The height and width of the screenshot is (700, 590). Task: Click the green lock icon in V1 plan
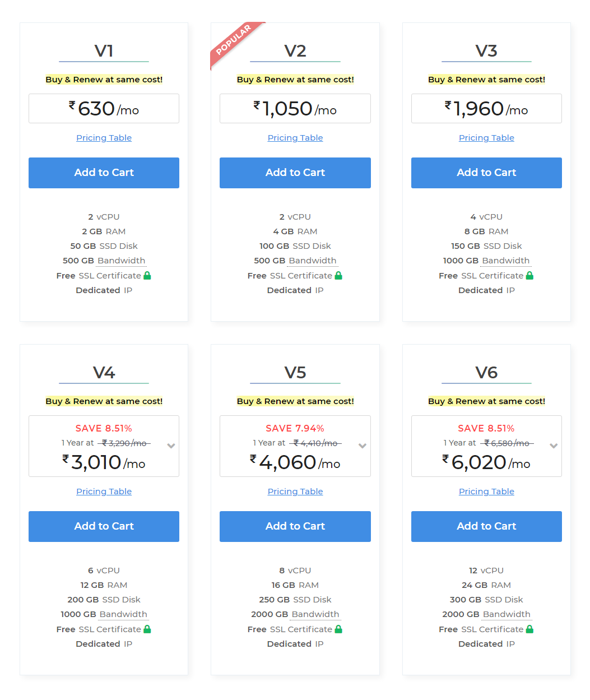coord(147,275)
